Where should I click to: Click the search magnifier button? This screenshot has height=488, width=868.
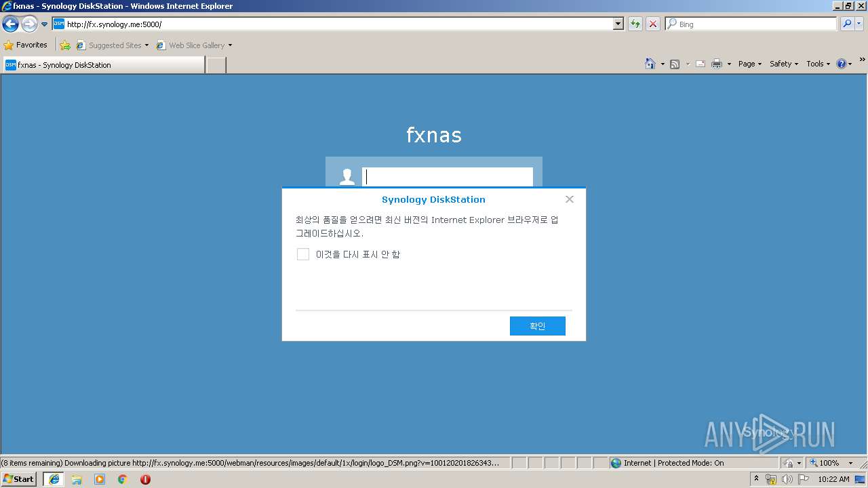pyautogui.click(x=847, y=24)
